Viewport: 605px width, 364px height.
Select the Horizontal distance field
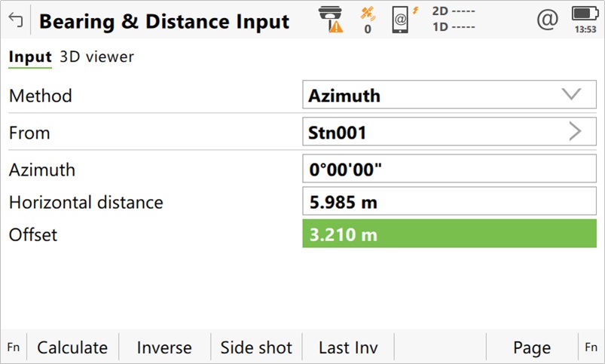click(449, 202)
